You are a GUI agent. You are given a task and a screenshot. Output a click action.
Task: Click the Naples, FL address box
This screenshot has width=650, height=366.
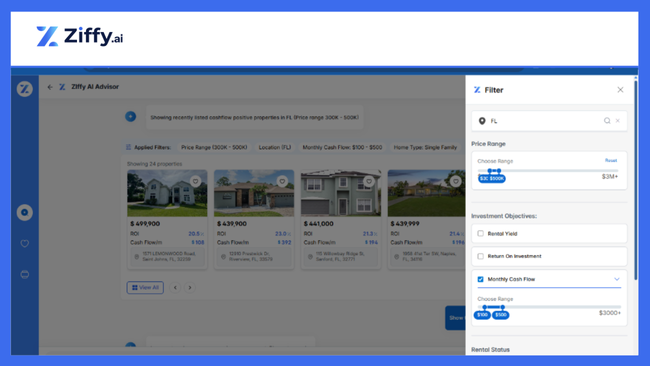(428, 257)
